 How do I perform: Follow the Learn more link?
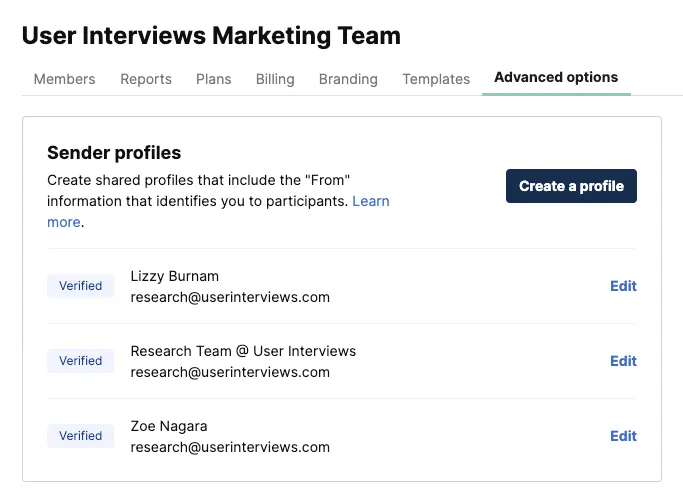371,201
